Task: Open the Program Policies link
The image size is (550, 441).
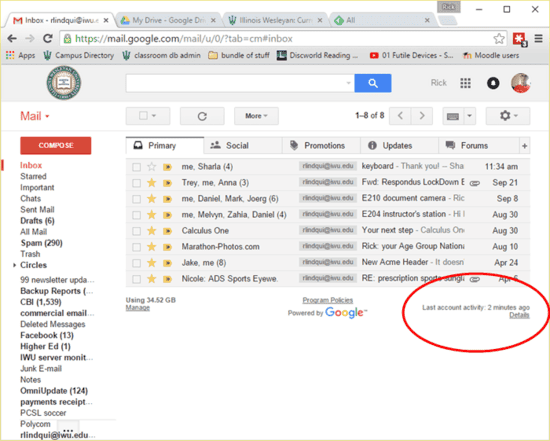Action: [328, 300]
